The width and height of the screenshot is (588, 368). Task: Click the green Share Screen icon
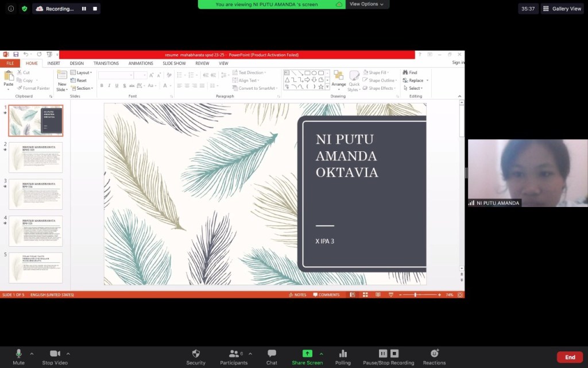(307, 353)
